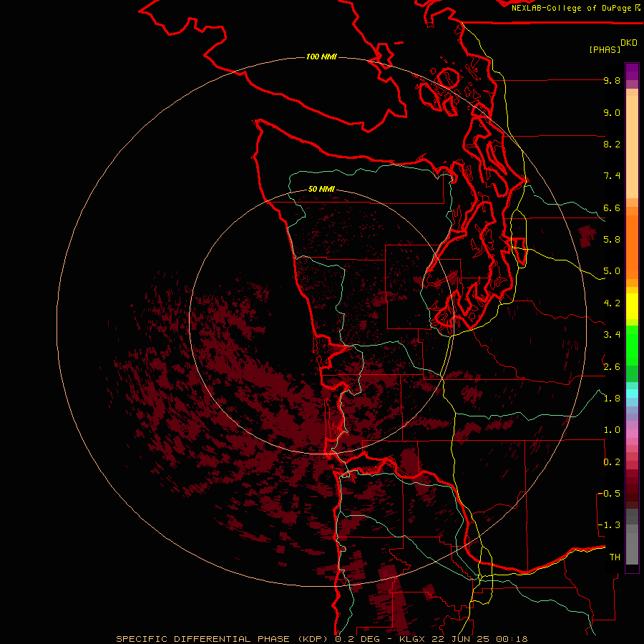
Task: Click the SPECIFIC DIFFERENTIAL PHASE (KDP) caption
Action: click(x=223, y=639)
